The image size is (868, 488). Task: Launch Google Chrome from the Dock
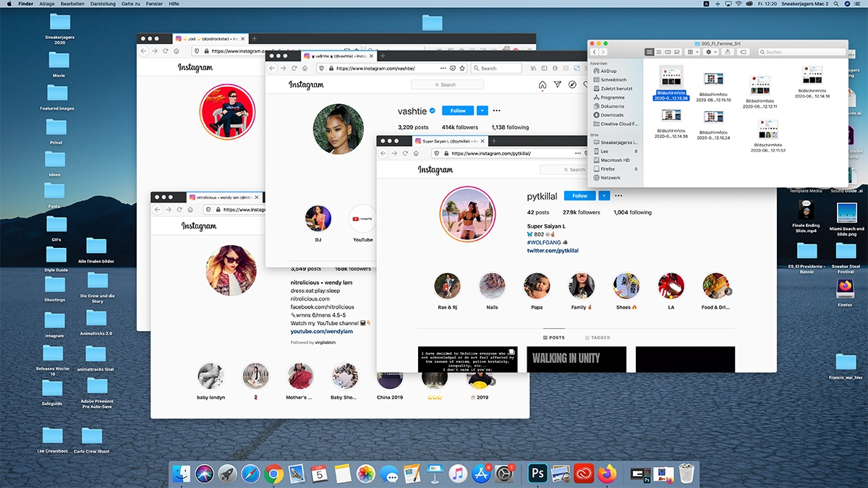coord(273,474)
